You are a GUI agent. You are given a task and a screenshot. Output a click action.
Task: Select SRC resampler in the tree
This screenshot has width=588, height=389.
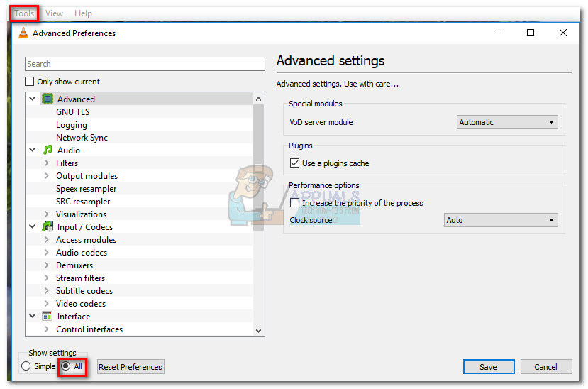[83, 202]
